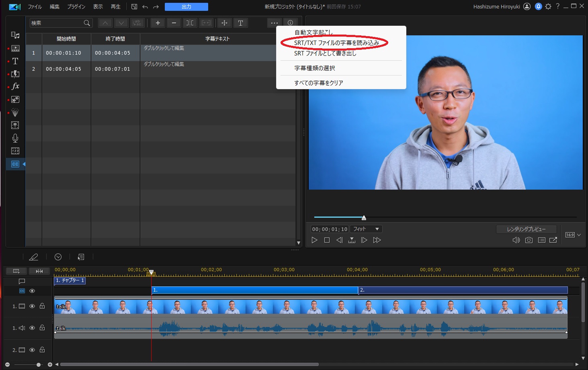Open the PiP overlay room icon
The height and width of the screenshot is (370, 588).
point(15,99)
